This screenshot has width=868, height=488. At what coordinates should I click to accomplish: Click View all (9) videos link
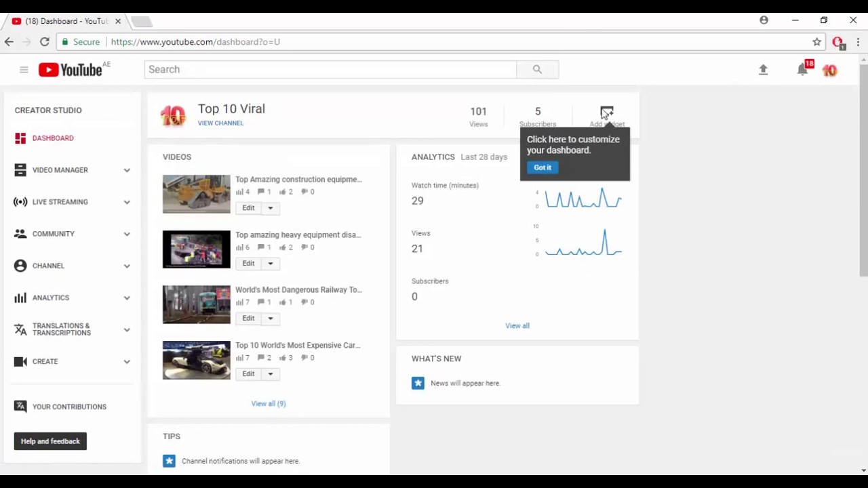[269, 403]
